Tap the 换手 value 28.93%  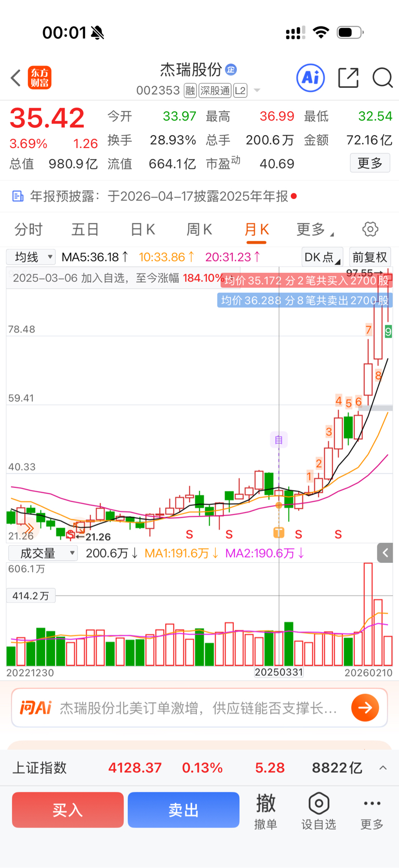click(x=173, y=140)
